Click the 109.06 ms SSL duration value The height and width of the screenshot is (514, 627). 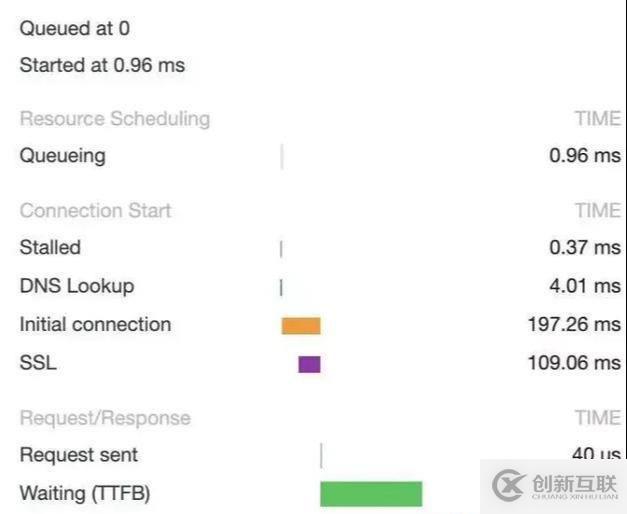pos(573,363)
